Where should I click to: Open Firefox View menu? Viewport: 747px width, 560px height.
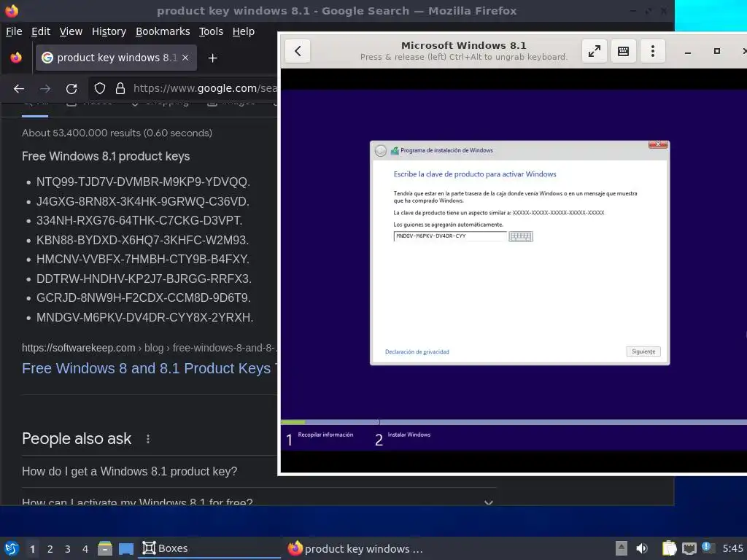tap(71, 31)
